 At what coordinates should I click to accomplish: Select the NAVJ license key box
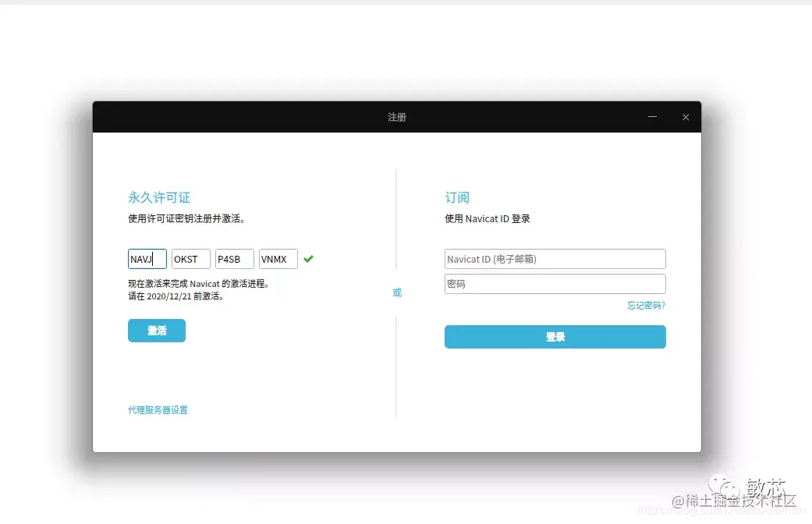147,259
